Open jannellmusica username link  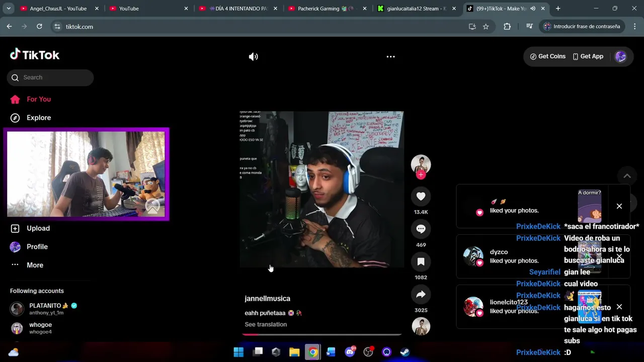point(267,299)
